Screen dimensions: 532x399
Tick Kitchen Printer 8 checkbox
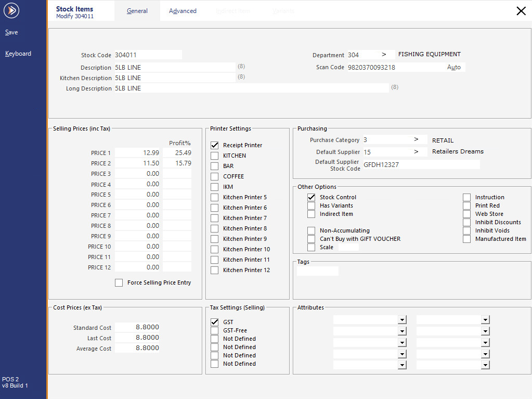tap(214, 229)
